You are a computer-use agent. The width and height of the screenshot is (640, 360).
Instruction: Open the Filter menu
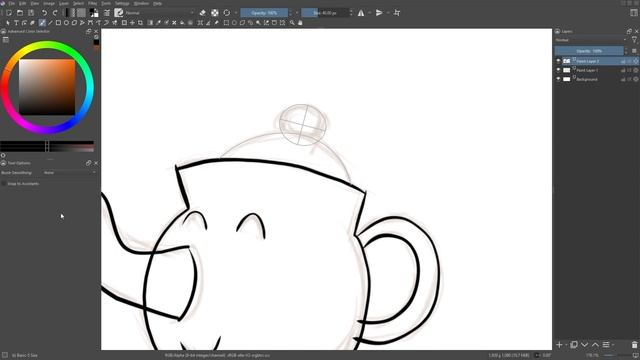pos(93,3)
